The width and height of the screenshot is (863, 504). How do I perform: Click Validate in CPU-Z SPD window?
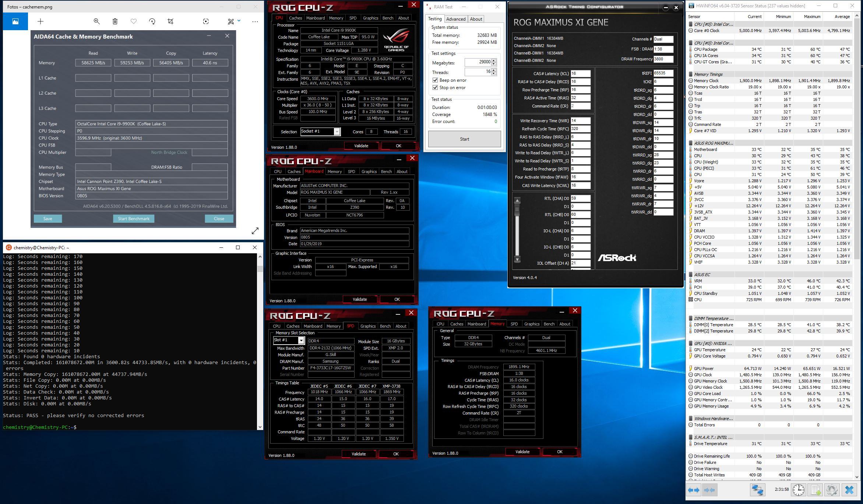click(359, 454)
